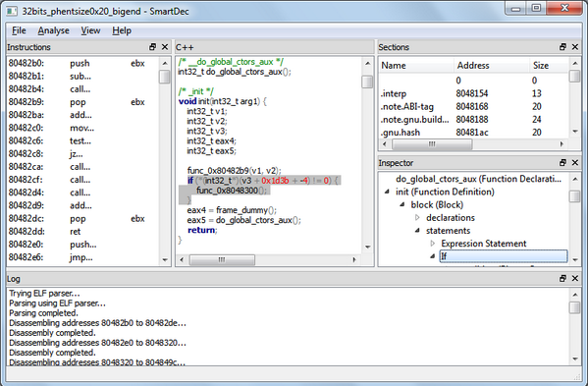Minimize the SmartDec window

(x=516, y=8)
